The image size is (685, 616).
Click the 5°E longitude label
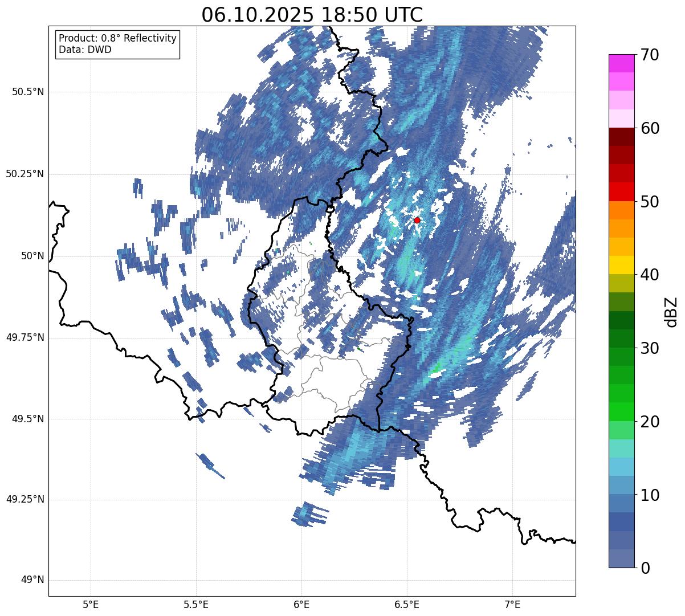coord(91,604)
